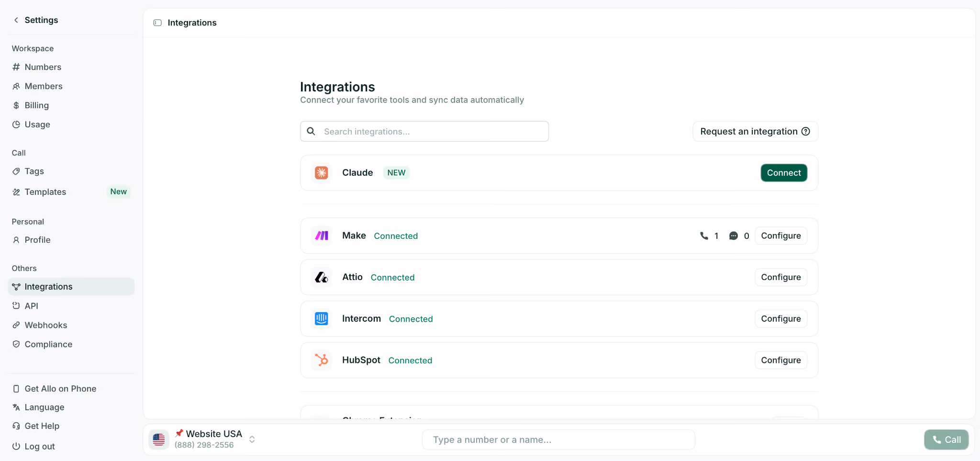Click the search magnifier icon
The height and width of the screenshot is (461, 980).
(x=311, y=131)
